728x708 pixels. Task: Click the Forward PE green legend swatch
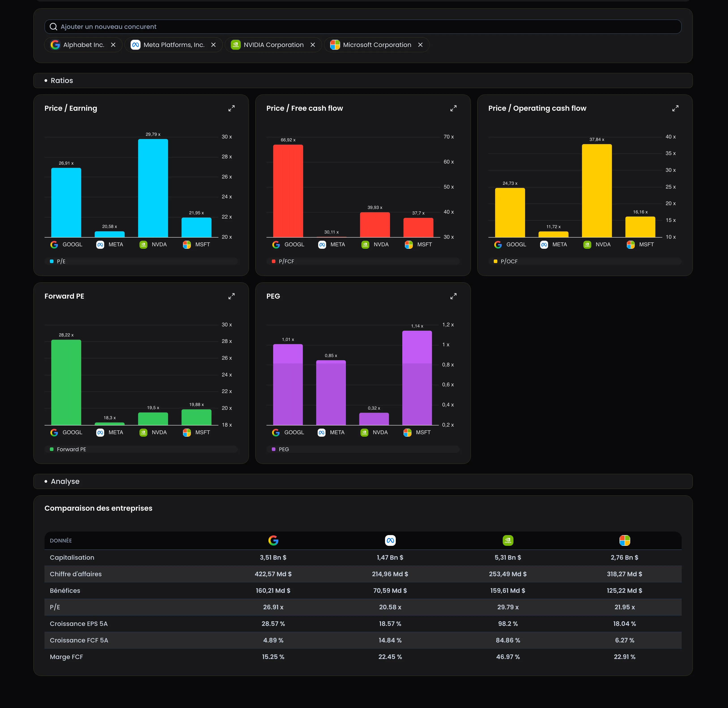point(52,449)
